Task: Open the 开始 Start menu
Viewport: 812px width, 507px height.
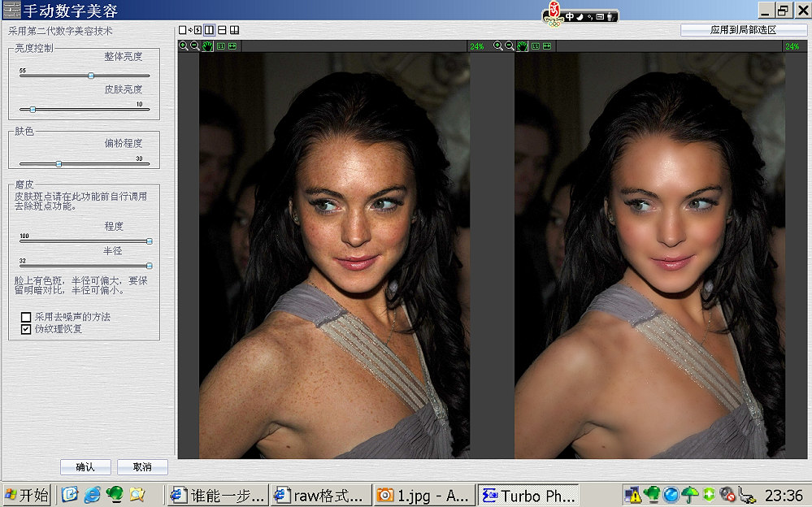Action: pos(26,495)
